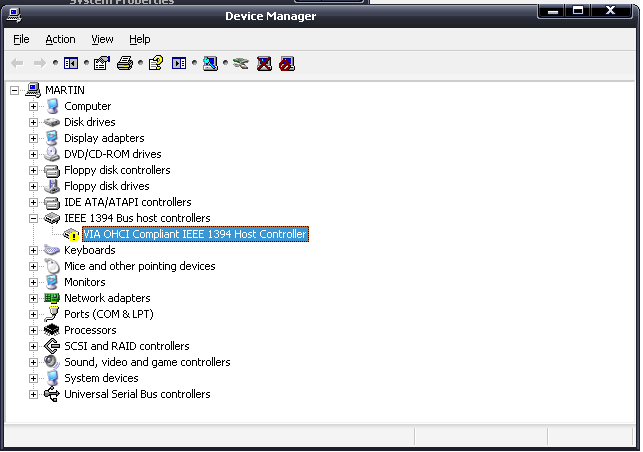Click the Processors chip icon
This screenshot has width=643, height=452.
pos(52,330)
